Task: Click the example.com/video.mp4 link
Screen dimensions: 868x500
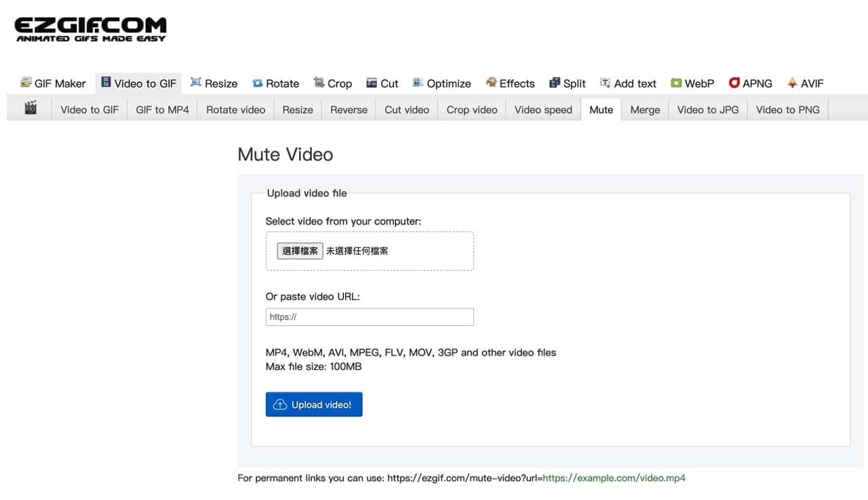Action: (x=614, y=478)
